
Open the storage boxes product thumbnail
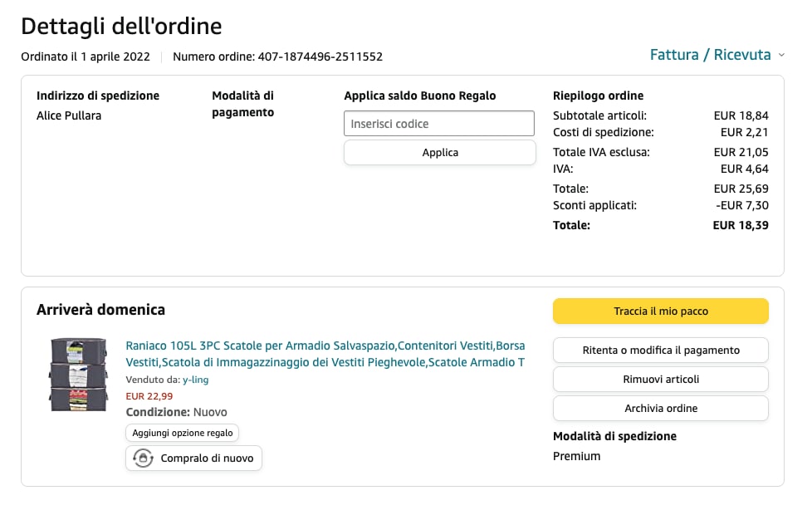(x=78, y=374)
